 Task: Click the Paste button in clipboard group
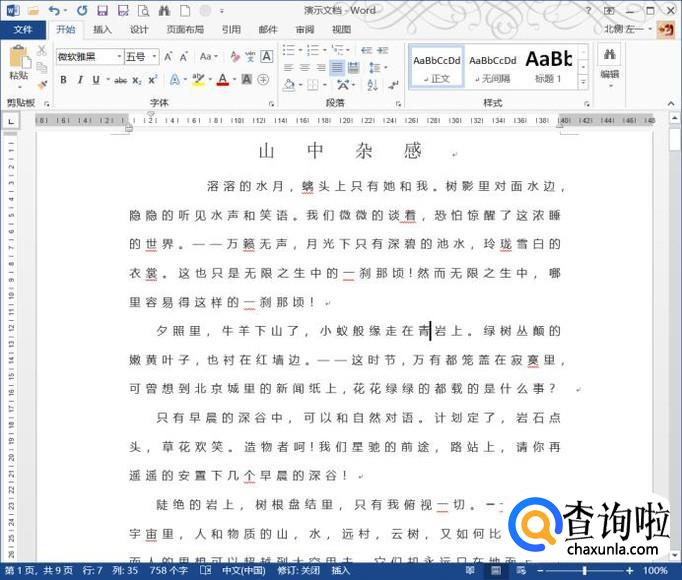point(18,65)
